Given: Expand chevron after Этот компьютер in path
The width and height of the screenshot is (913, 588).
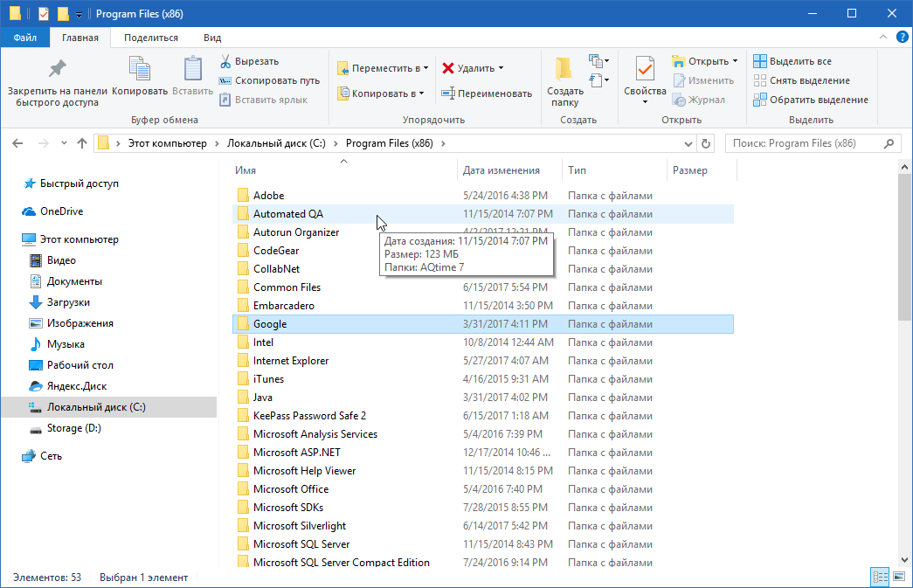Looking at the screenshot, I should tap(218, 143).
